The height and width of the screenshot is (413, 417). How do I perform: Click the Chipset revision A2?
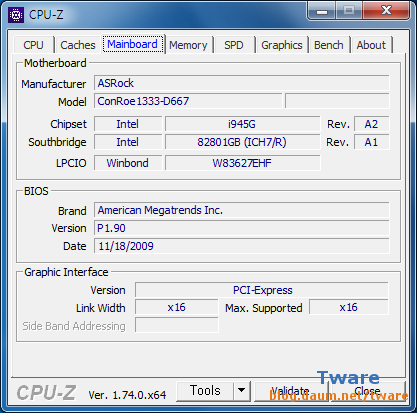coord(371,124)
